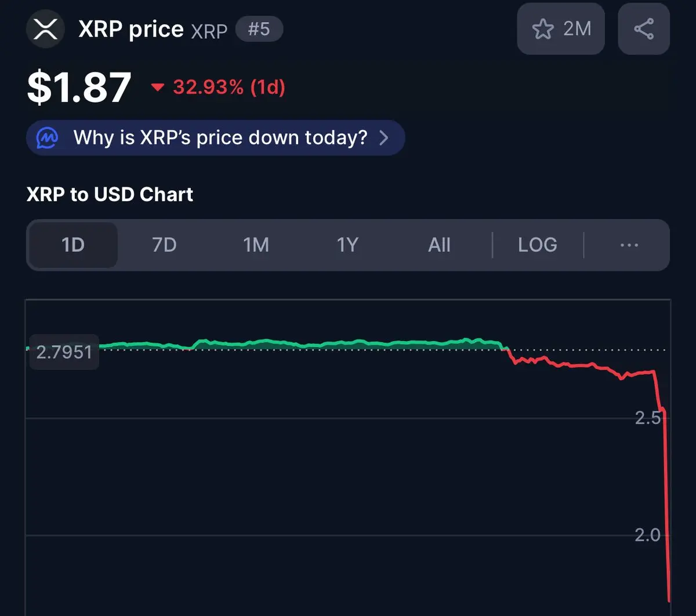Click the 32.93% (1d) change text
The width and height of the screenshot is (696, 616).
[229, 88]
